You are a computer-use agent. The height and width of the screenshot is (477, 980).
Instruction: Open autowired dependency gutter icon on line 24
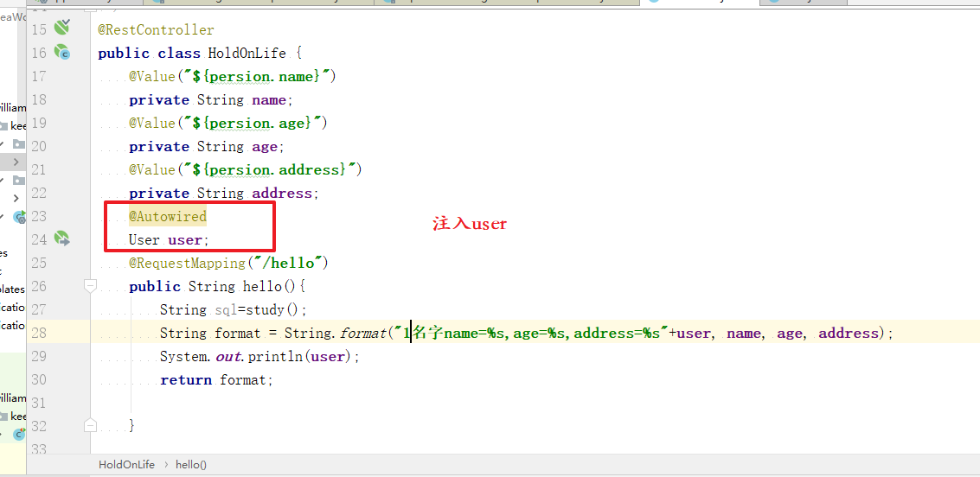click(61, 238)
